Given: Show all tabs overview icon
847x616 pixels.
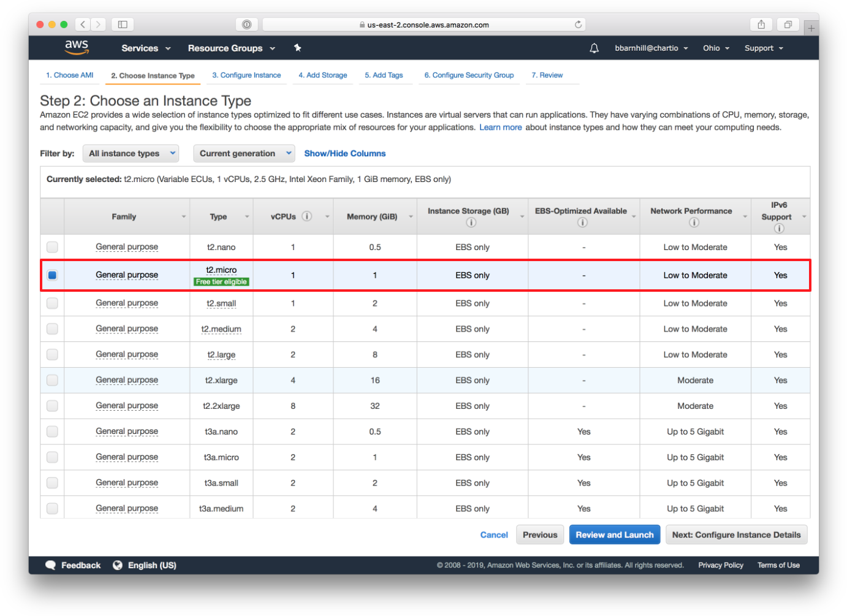Looking at the screenshot, I should point(788,25).
